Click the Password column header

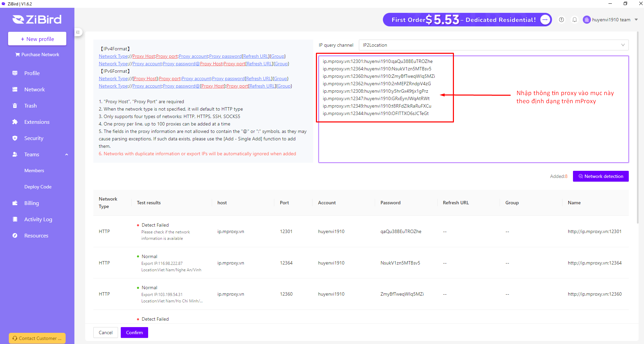390,203
